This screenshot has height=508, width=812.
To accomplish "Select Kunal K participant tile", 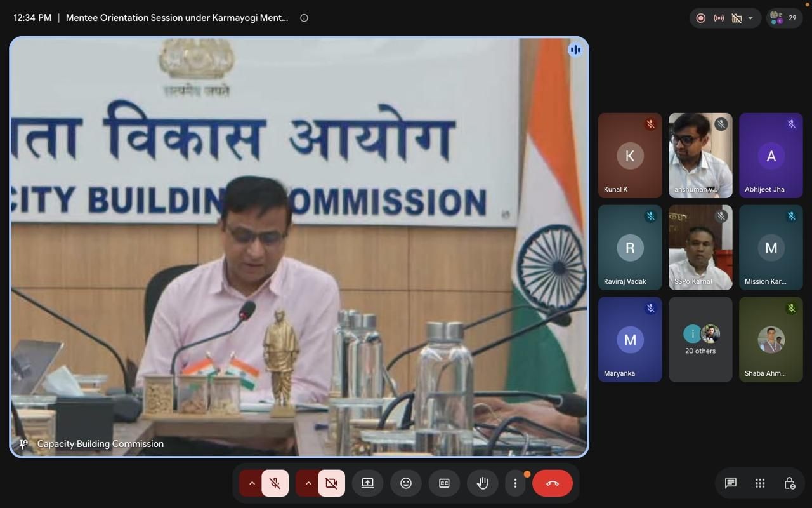I will (630, 156).
